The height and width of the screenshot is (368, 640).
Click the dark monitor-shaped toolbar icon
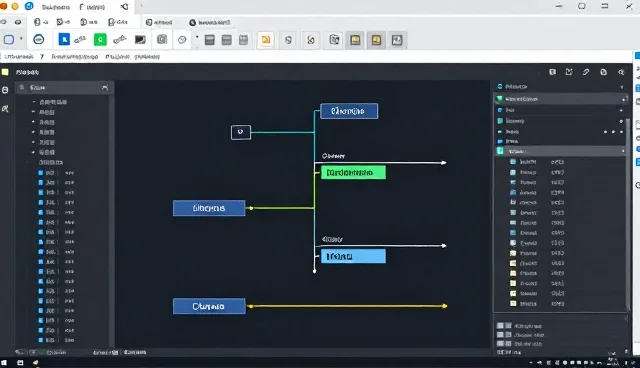pyautogui.click(x=140, y=40)
